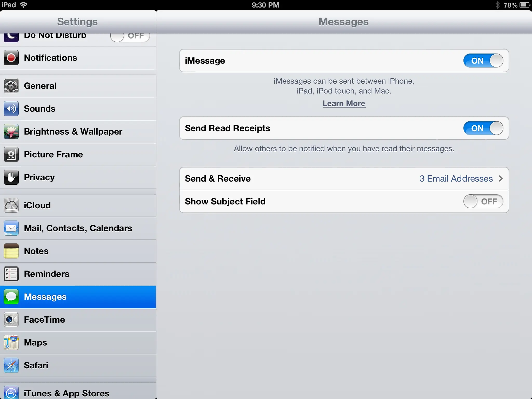
Task: Tap the iPad carrier label
Action: [9, 5]
